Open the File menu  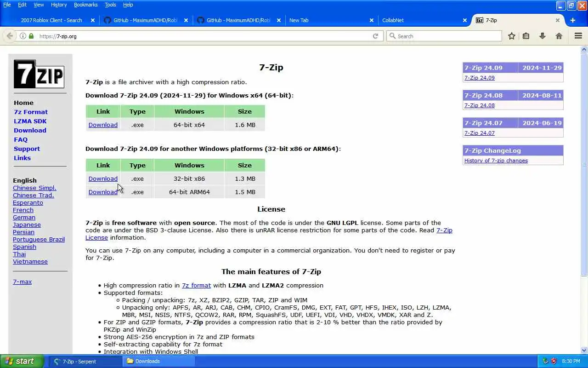pos(7,5)
